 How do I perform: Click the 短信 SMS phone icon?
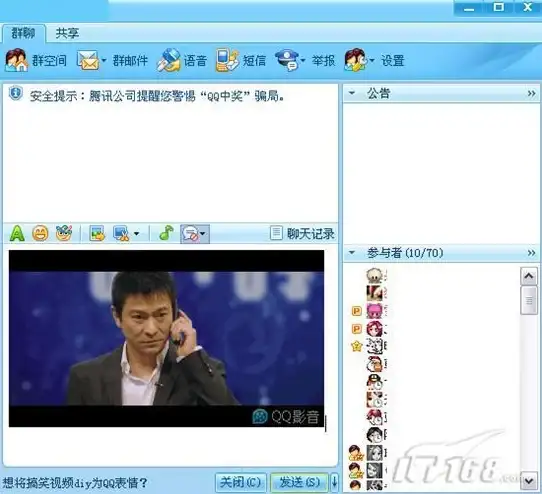[227, 60]
